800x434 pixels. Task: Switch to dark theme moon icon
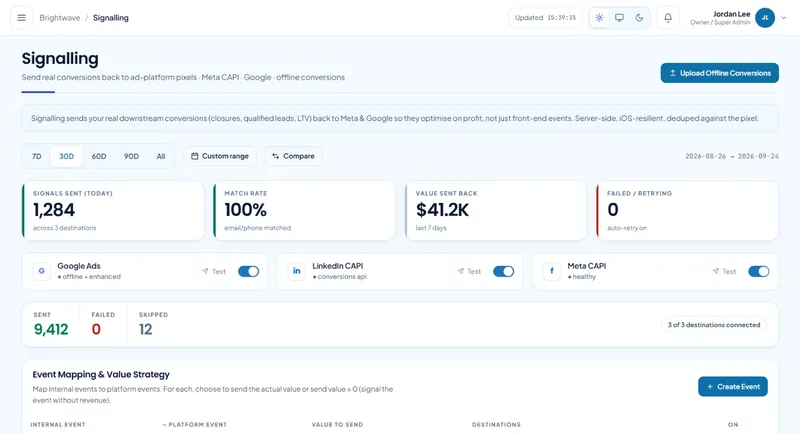639,18
